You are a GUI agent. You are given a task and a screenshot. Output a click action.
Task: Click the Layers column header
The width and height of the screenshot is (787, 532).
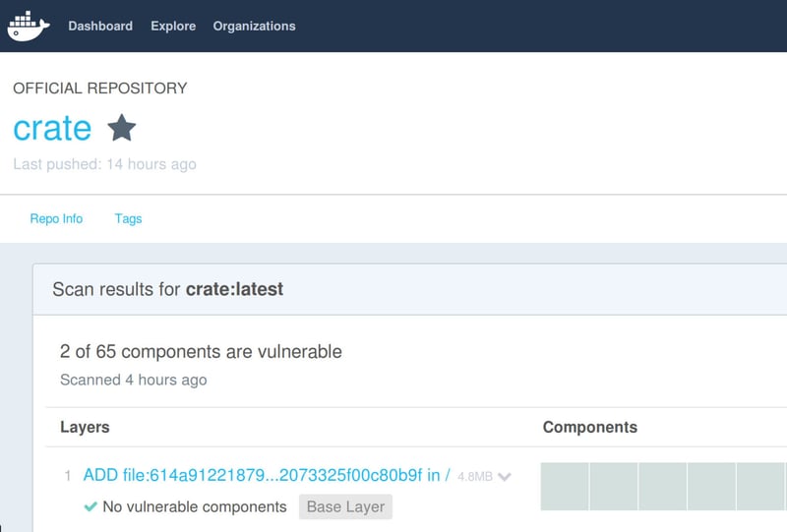pyautogui.click(x=85, y=427)
